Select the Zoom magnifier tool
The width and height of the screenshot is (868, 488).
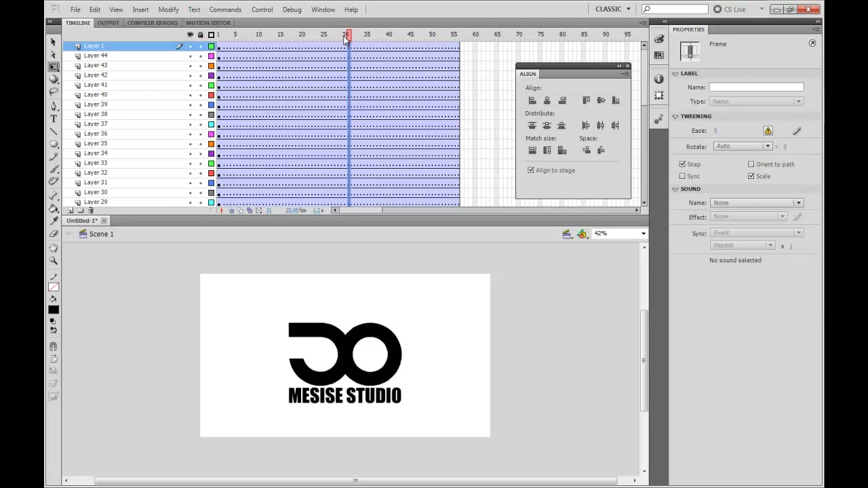click(54, 261)
